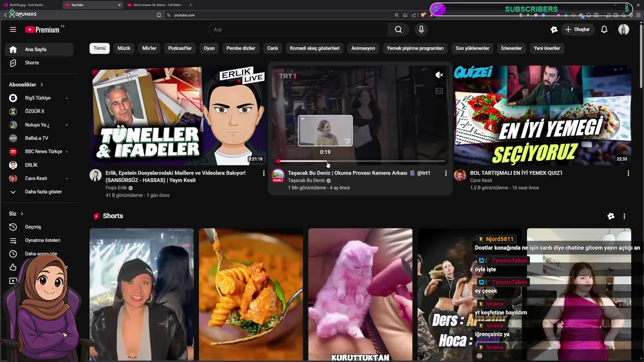This screenshot has width=644, height=362.
Task: Select the Tümü filter chip
Action: tap(100, 48)
